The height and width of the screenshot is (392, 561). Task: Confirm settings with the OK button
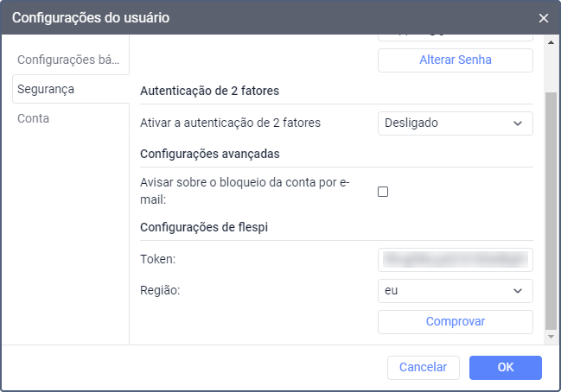(x=505, y=367)
